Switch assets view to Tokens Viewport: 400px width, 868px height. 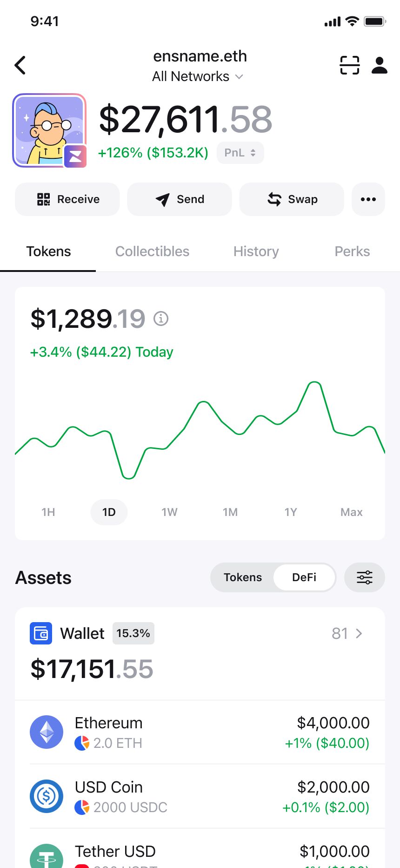[243, 577]
